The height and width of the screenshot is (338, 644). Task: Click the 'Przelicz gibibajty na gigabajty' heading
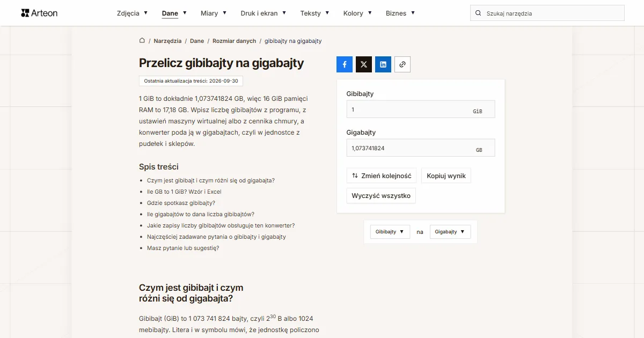click(x=222, y=63)
